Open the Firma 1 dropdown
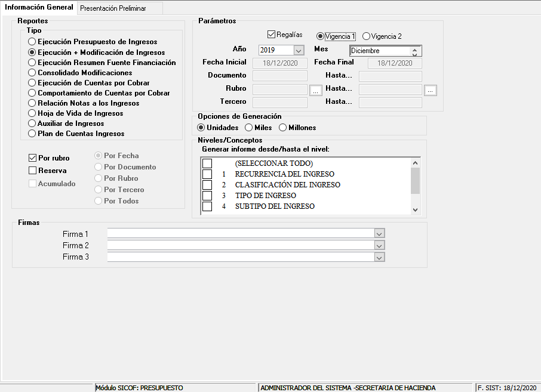This screenshot has height=392, width=541. (x=379, y=233)
